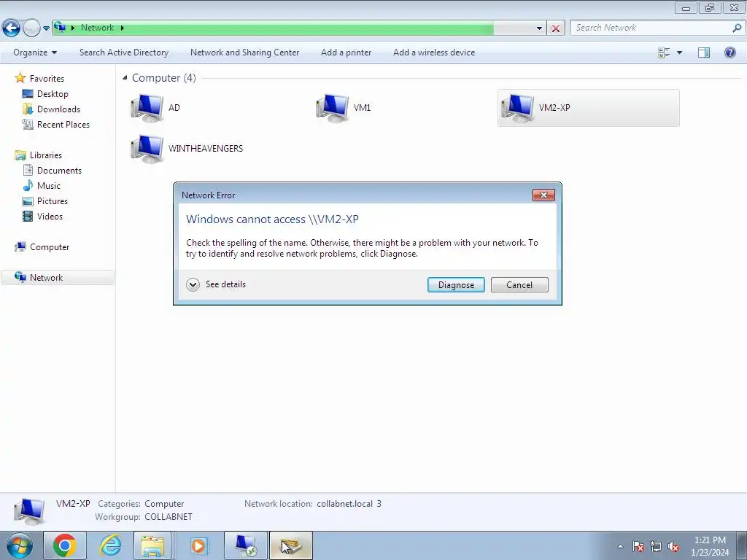
Task: Open the AD computer icon
Action: coord(147,108)
